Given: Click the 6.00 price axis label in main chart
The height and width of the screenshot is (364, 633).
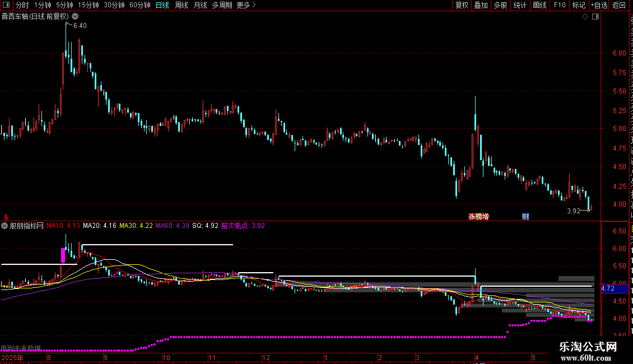Looking at the screenshot, I should 619,53.
